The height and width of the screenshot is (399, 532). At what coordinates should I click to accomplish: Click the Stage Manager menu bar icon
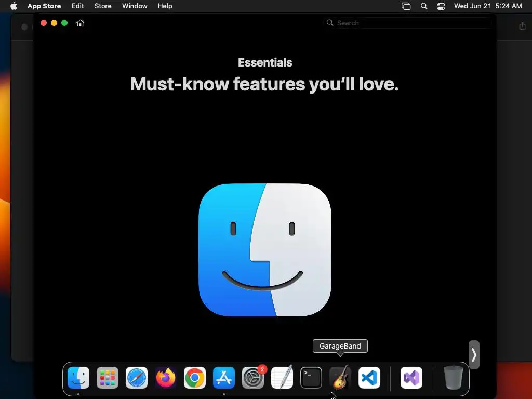pyautogui.click(x=406, y=6)
